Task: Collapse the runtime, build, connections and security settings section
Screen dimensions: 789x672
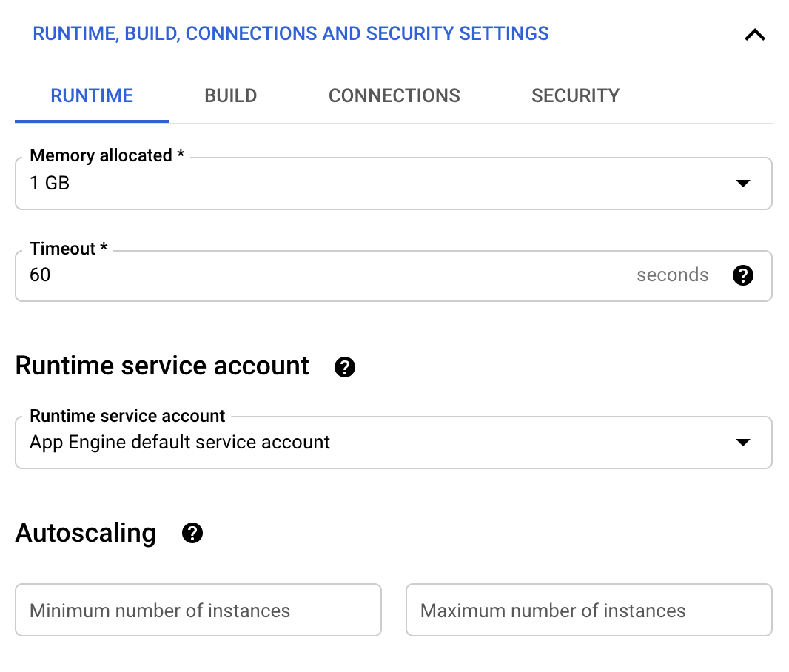Action: tap(755, 35)
